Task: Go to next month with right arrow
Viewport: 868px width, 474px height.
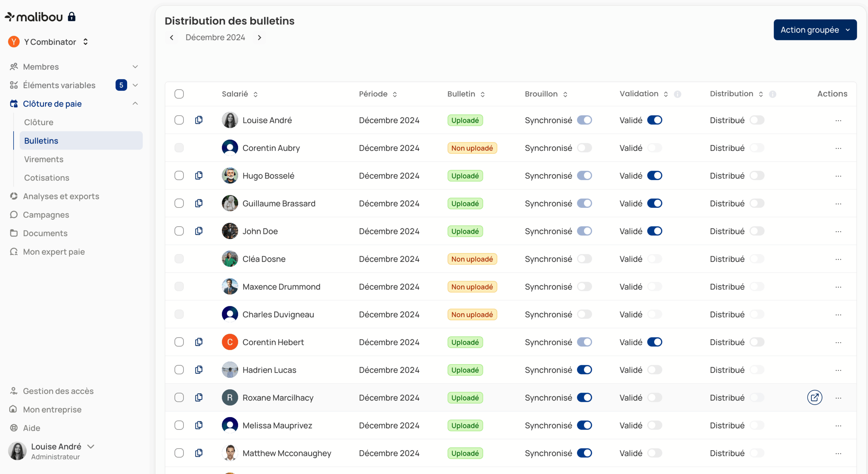Action: (259, 37)
